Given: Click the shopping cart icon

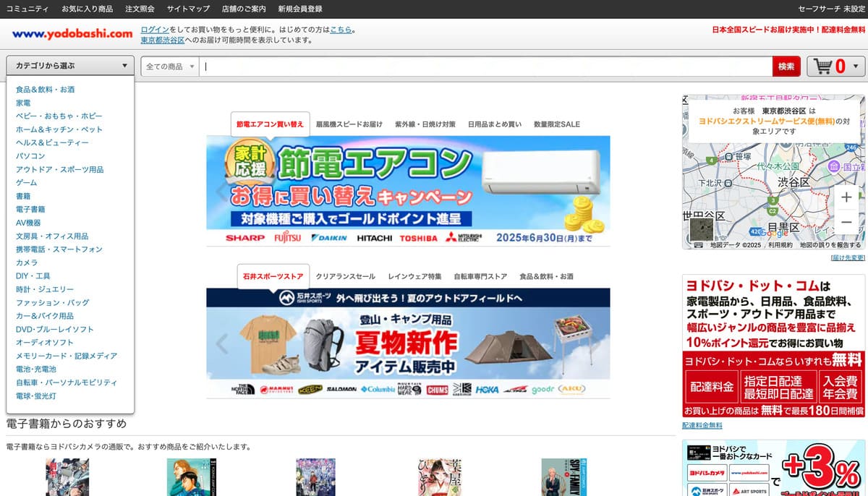Looking at the screenshot, I should [822, 67].
